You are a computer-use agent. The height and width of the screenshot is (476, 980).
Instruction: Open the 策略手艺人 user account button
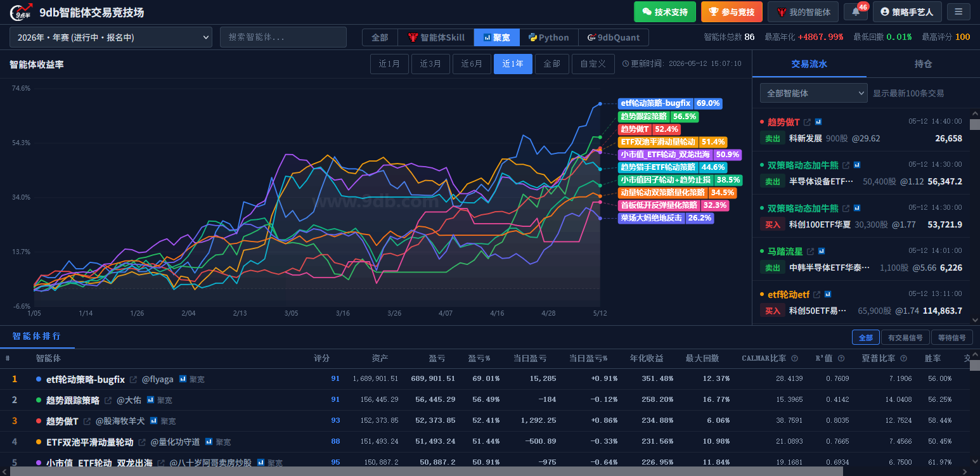pos(907,11)
